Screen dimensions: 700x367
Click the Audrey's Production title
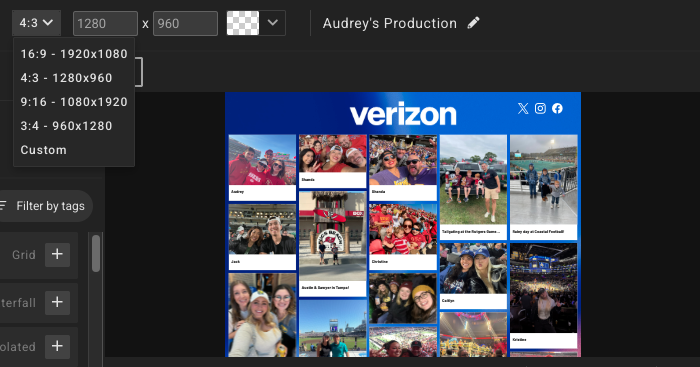[390, 23]
